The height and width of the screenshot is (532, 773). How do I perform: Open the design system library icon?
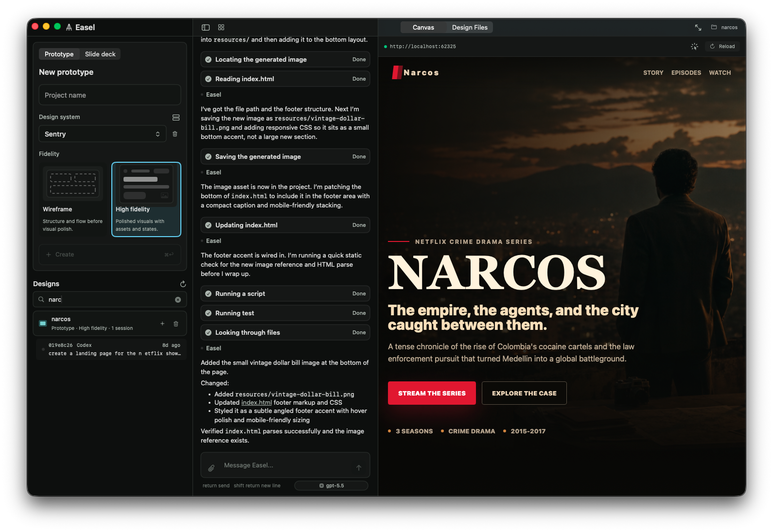176,118
